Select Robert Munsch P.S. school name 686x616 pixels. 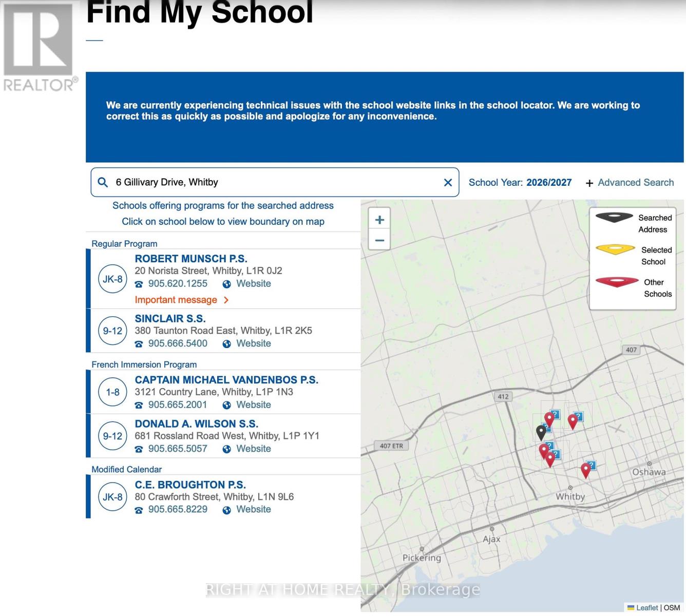tap(191, 259)
